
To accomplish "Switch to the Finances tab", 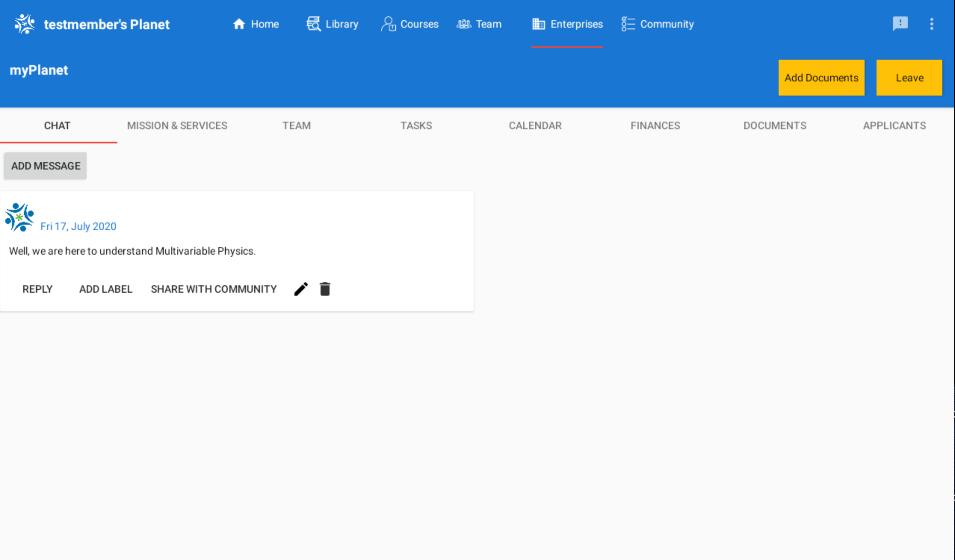I will (655, 126).
